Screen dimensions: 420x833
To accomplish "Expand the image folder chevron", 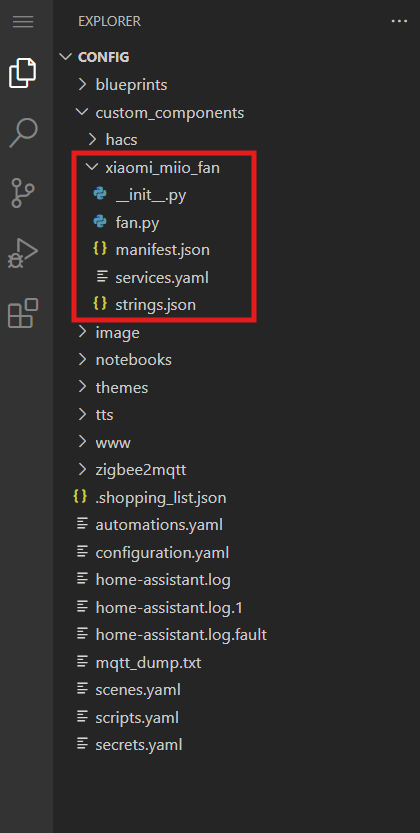I will tap(82, 332).
